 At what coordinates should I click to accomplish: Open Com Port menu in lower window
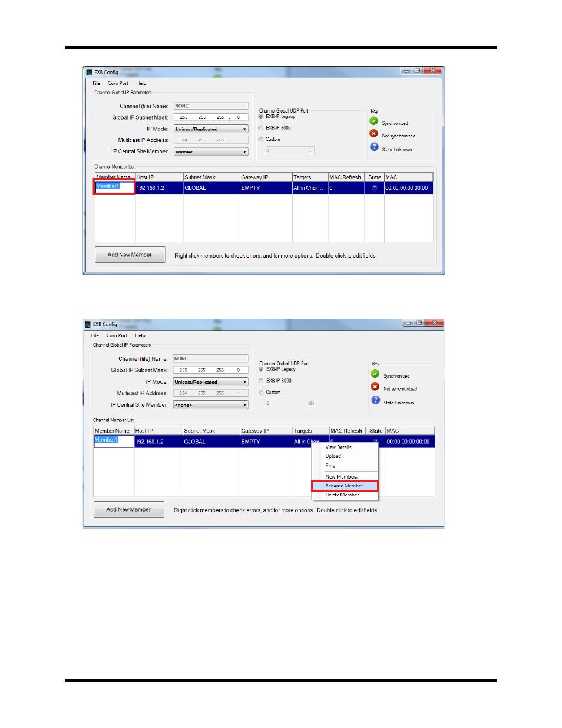(x=117, y=336)
